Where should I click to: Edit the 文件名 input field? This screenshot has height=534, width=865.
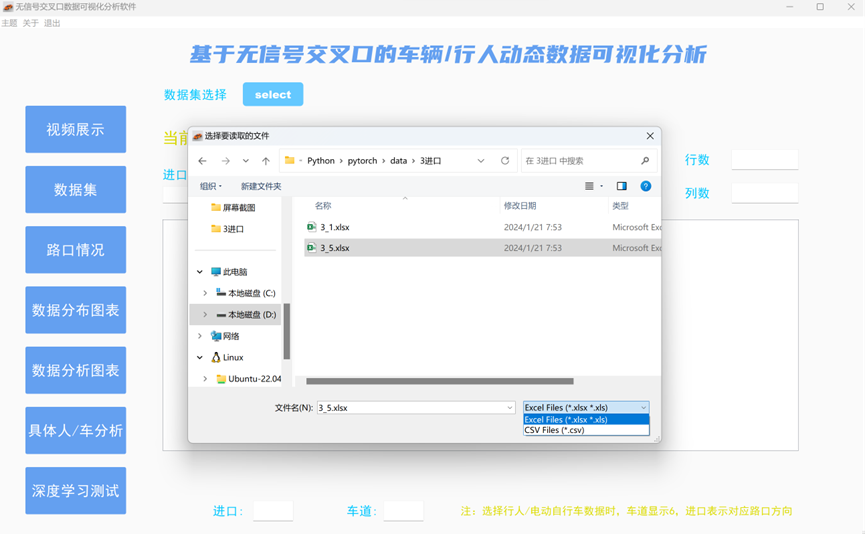click(x=411, y=408)
